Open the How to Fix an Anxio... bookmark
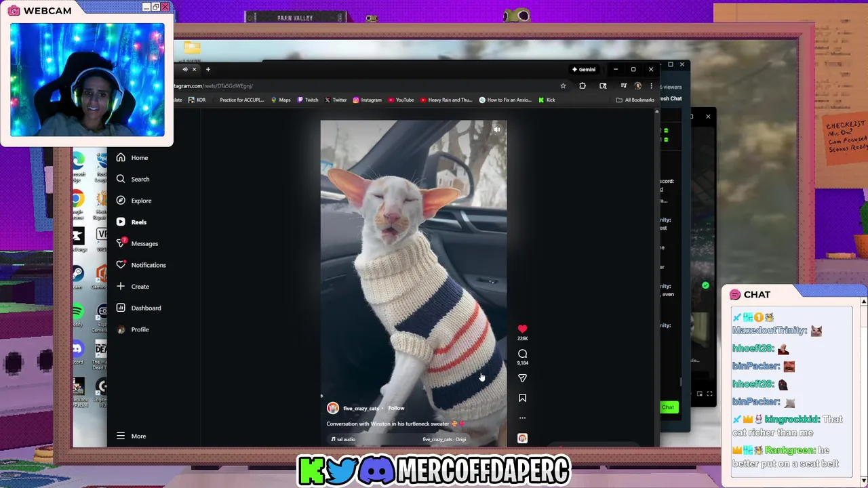Image resolution: width=868 pixels, height=488 pixels. tap(505, 100)
